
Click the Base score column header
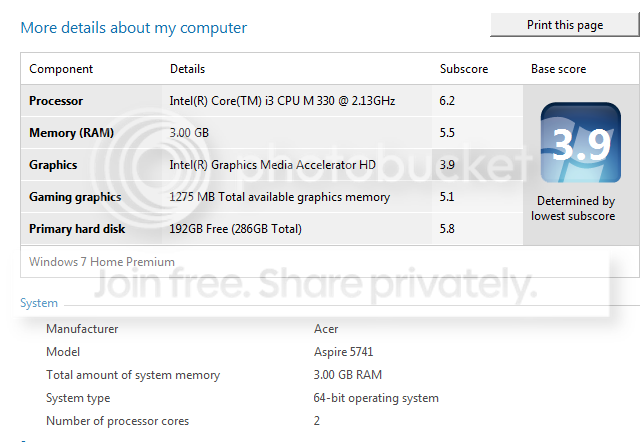pos(558,69)
